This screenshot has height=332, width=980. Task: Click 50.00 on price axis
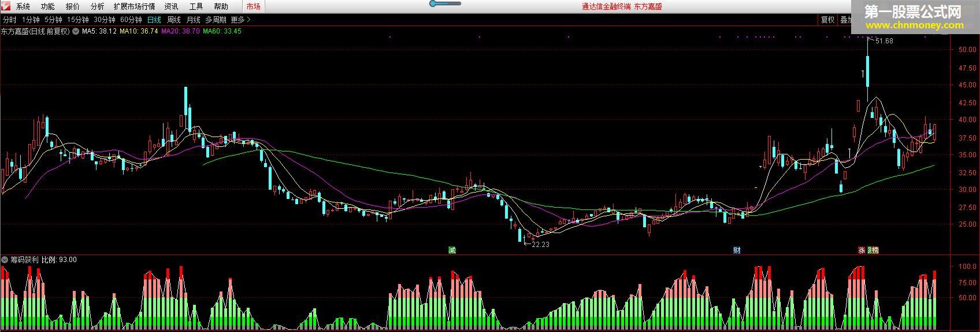967,50
